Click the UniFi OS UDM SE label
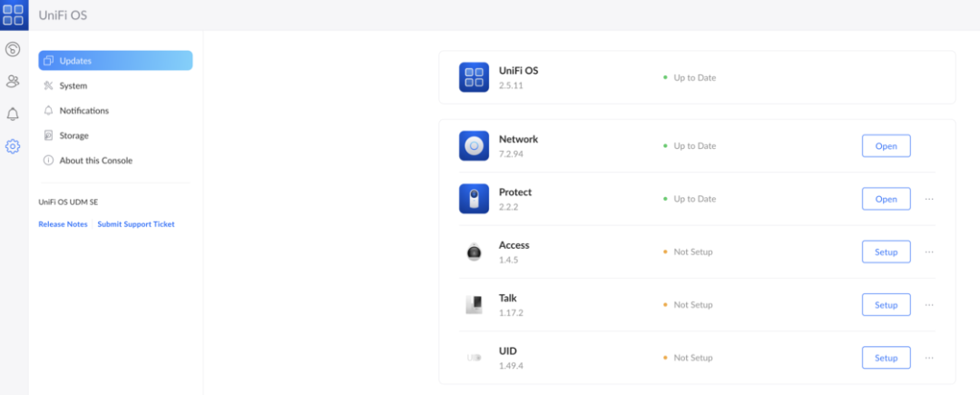 [x=68, y=202]
